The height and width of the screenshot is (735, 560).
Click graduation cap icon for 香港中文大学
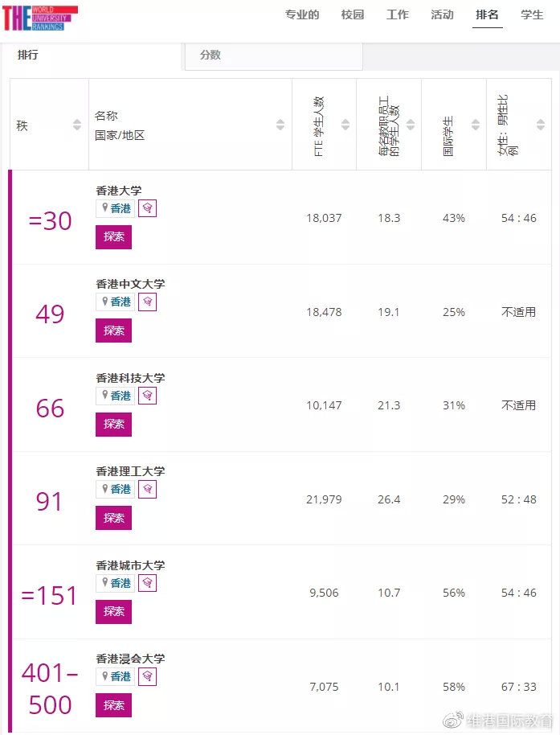(148, 302)
